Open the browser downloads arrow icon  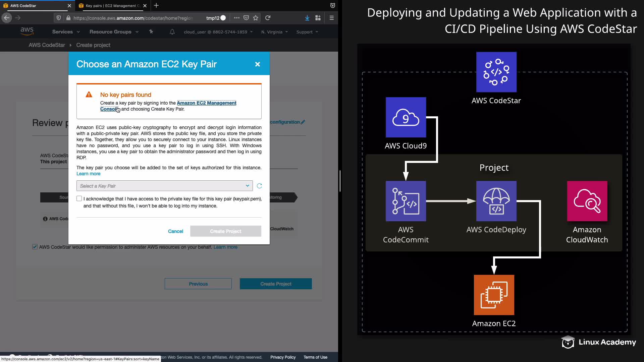click(x=307, y=18)
